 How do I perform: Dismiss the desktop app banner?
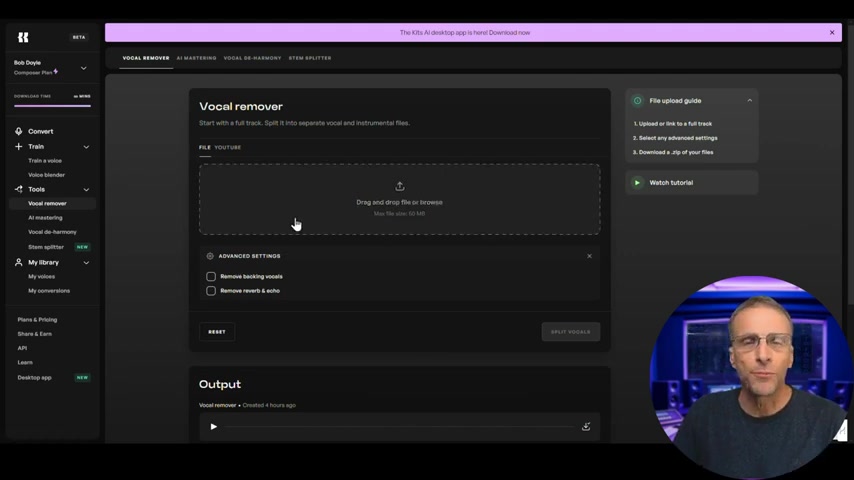tap(832, 33)
